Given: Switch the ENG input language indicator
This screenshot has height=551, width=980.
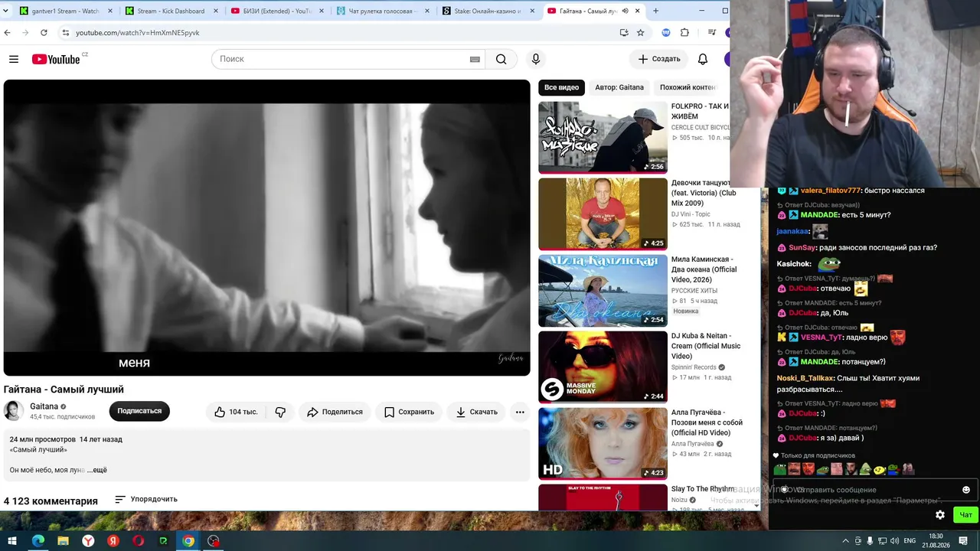Looking at the screenshot, I should 911,541.
